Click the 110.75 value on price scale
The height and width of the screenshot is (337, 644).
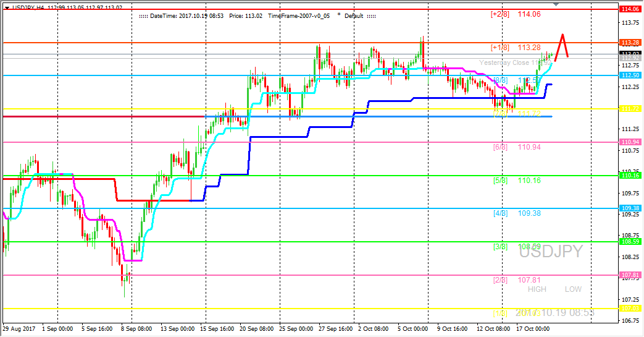[631, 151]
